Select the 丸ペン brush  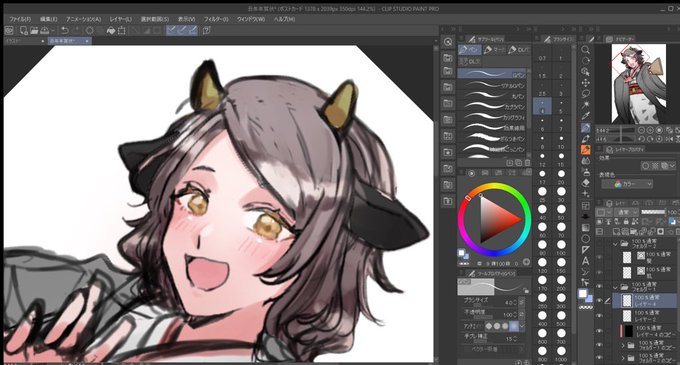tap(492, 95)
